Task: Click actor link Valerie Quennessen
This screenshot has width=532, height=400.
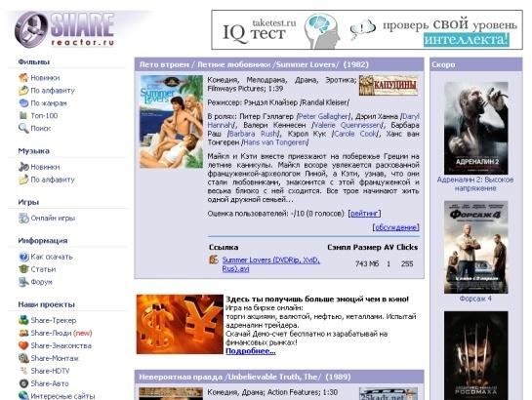Action: 348,125
